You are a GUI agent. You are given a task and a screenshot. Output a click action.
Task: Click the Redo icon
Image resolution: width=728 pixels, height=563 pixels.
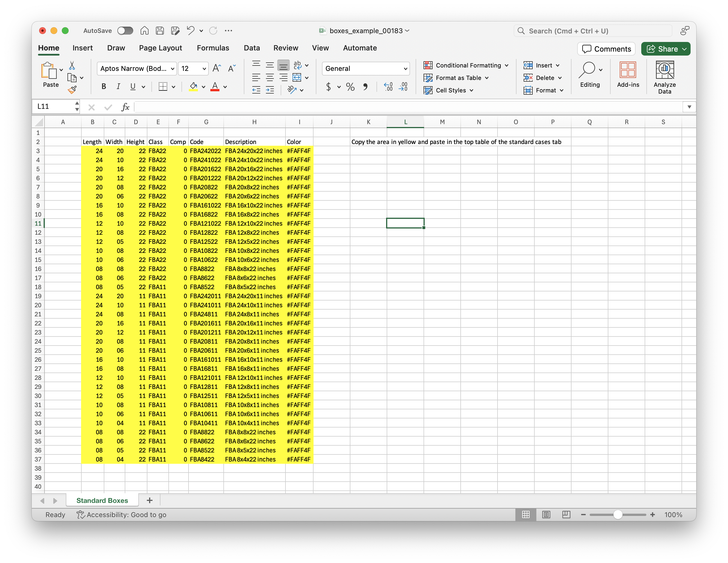point(213,31)
